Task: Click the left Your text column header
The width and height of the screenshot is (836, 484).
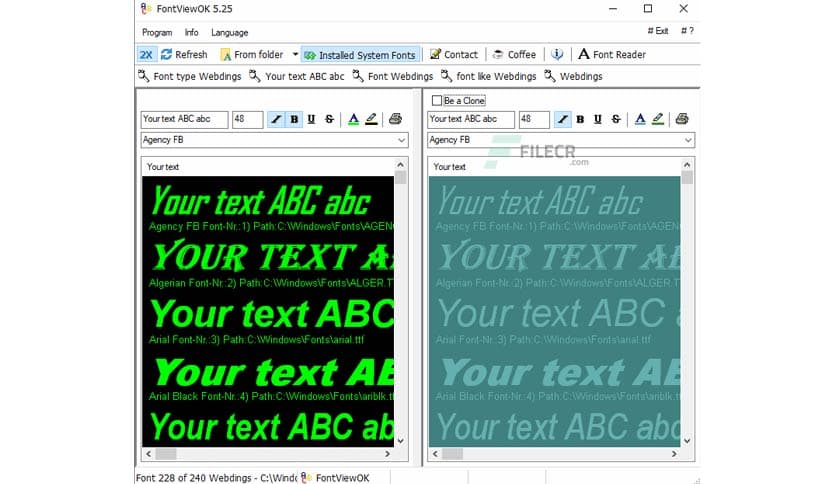Action: click(163, 167)
